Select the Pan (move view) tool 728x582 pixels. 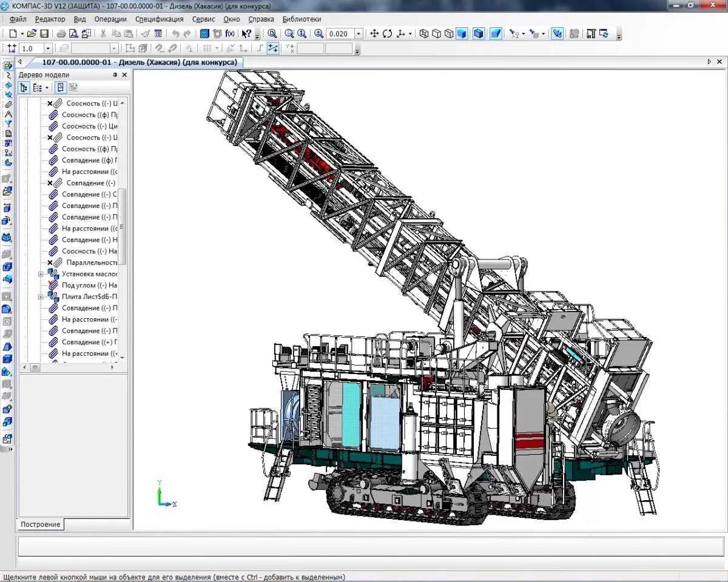(374, 34)
